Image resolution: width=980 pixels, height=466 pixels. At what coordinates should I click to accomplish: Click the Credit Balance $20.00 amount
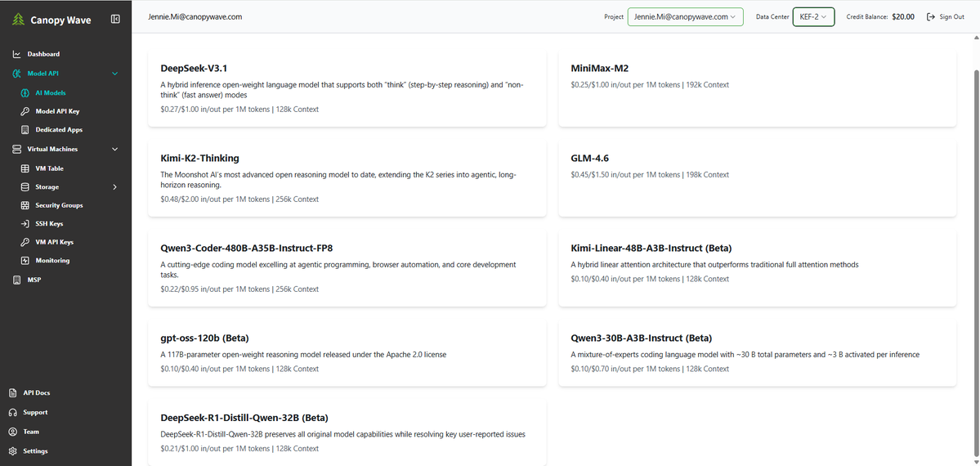tap(903, 17)
